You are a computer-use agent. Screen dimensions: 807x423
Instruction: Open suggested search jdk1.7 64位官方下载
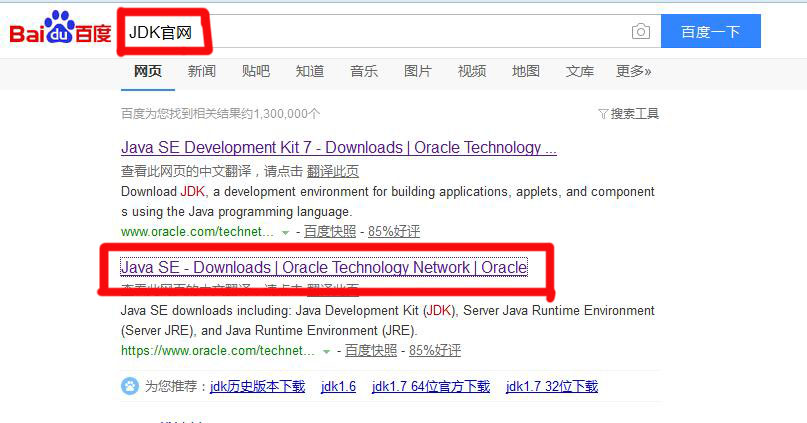[431, 386]
